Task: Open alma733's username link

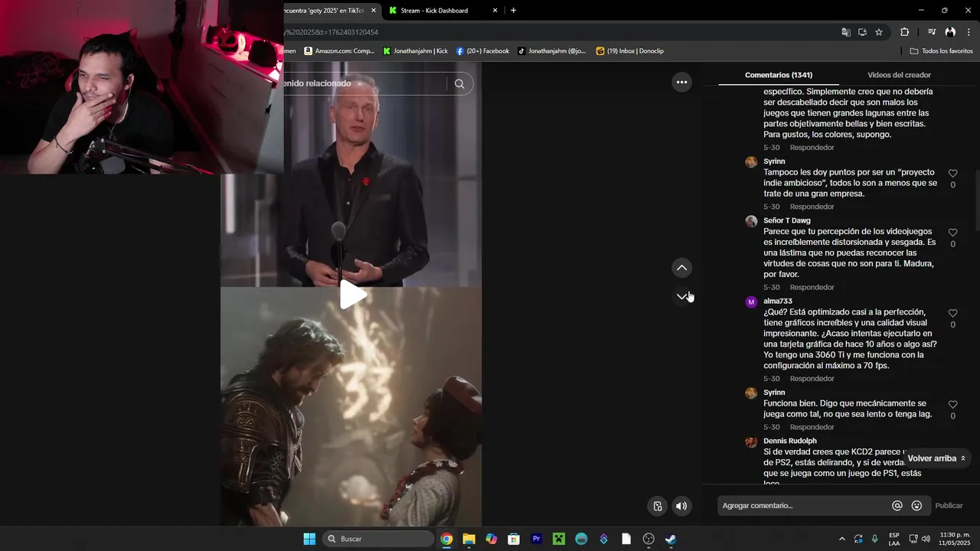Action: point(778,301)
